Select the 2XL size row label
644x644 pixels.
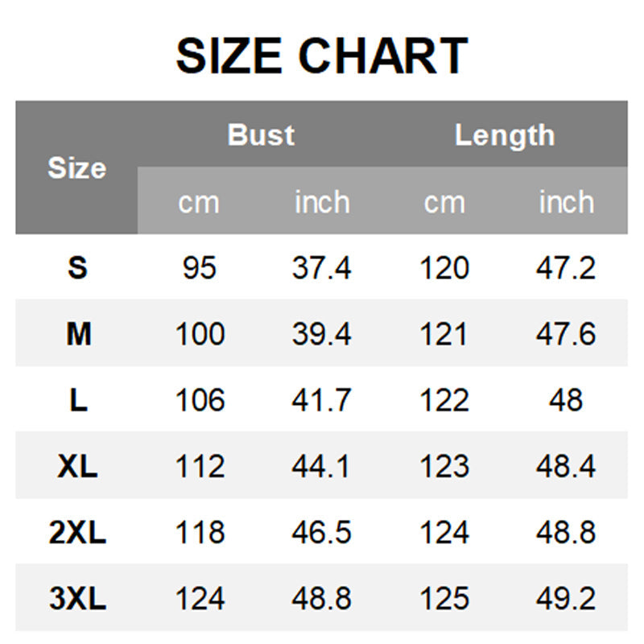tap(77, 532)
